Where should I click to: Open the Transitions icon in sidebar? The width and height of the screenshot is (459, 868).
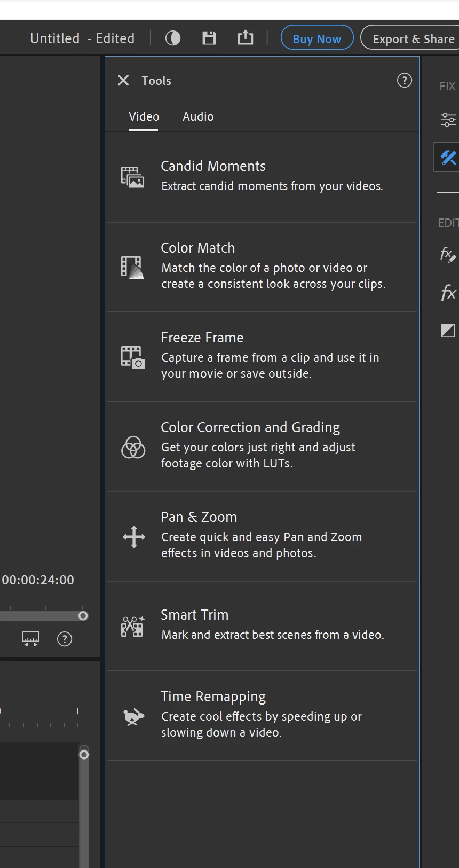coord(448,331)
